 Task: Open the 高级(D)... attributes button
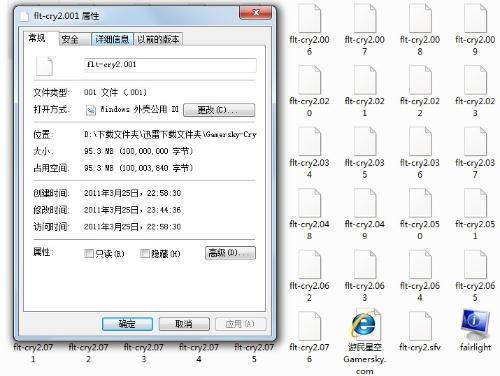click(x=230, y=253)
